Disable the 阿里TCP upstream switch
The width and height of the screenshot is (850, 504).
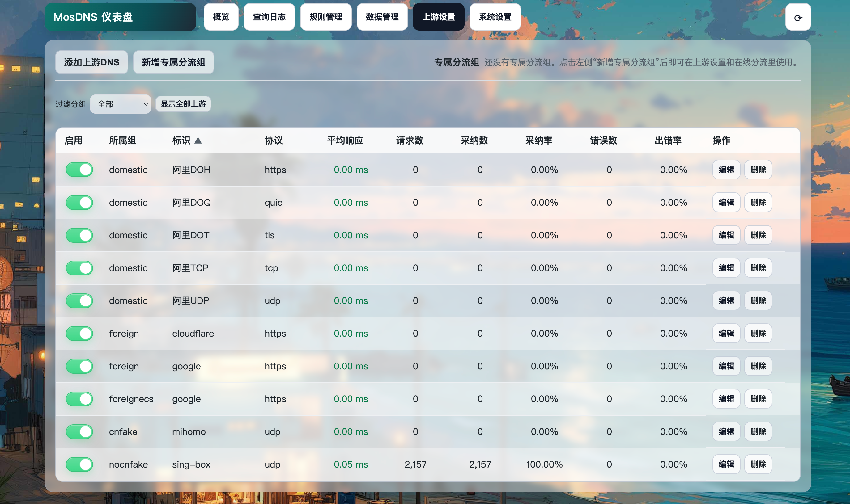[x=79, y=268]
